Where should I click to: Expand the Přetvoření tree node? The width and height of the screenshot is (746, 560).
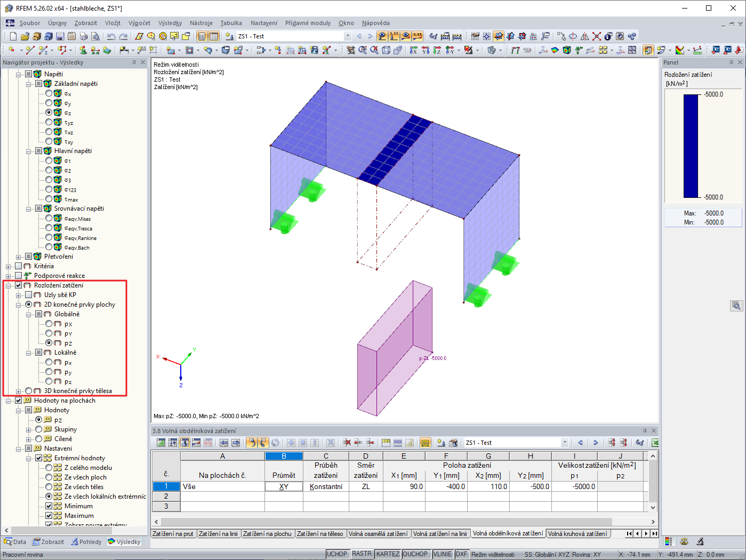[x=19, y=257]
